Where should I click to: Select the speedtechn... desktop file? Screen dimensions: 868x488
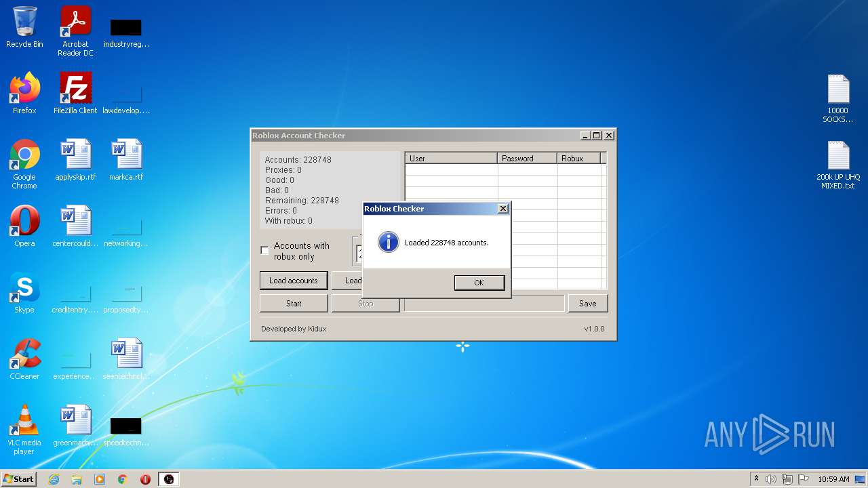(126, 431)
